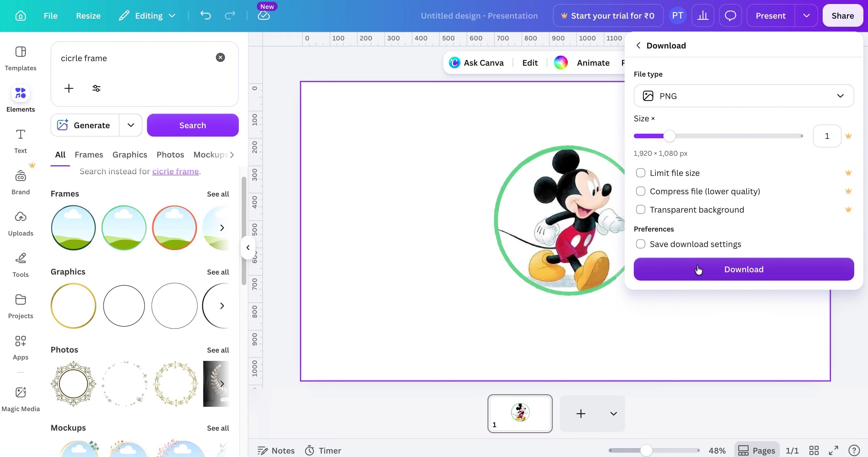See all Frames results
The width and height of the screenshot is (868, 457).
(x=218, y=194)
